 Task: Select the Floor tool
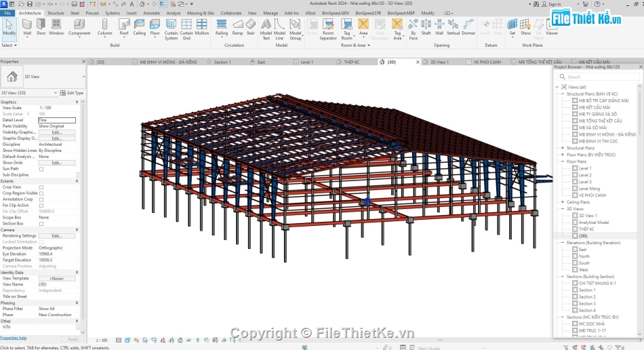(x=155, y=27)
